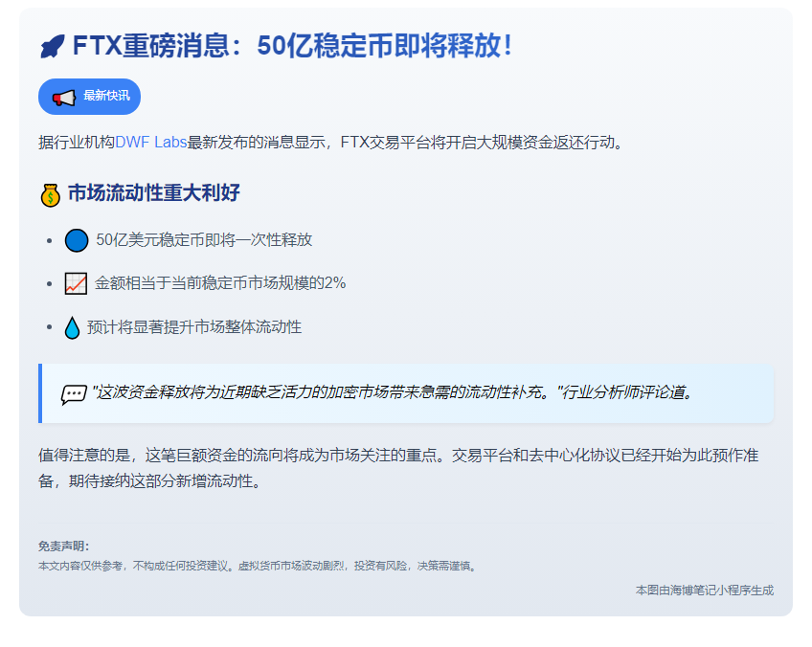Screen dimensions: 812x647
Task: Click the 最新快讯 badge button
Action: click(x=90, y=97)
